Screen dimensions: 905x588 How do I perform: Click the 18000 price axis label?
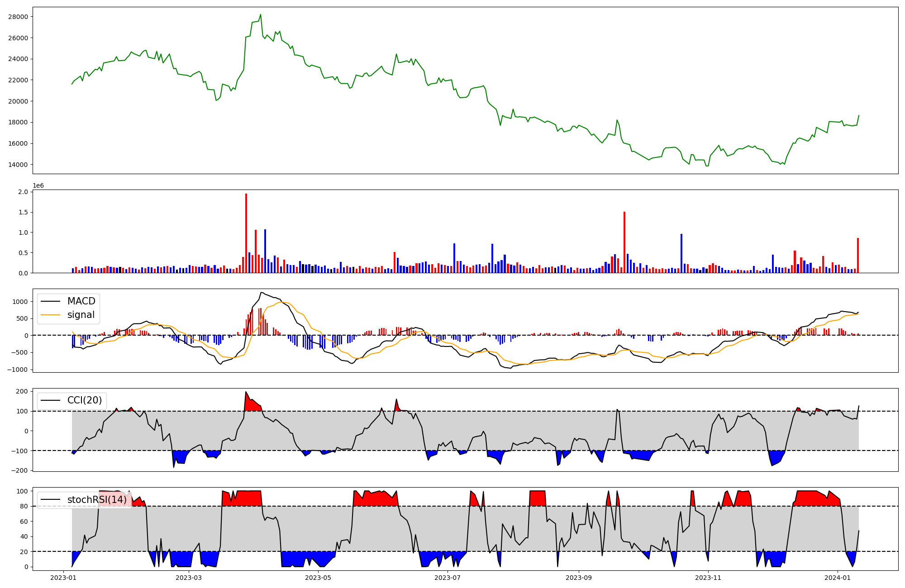pyautogui.click(x=18, y=122)
